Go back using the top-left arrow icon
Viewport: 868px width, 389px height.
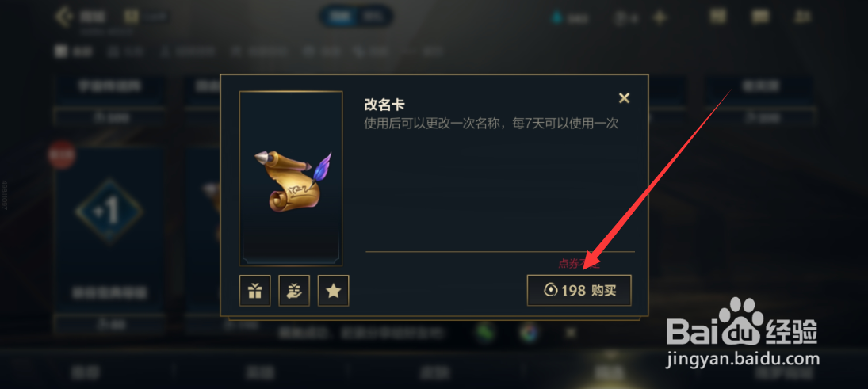tap(65, 16)
